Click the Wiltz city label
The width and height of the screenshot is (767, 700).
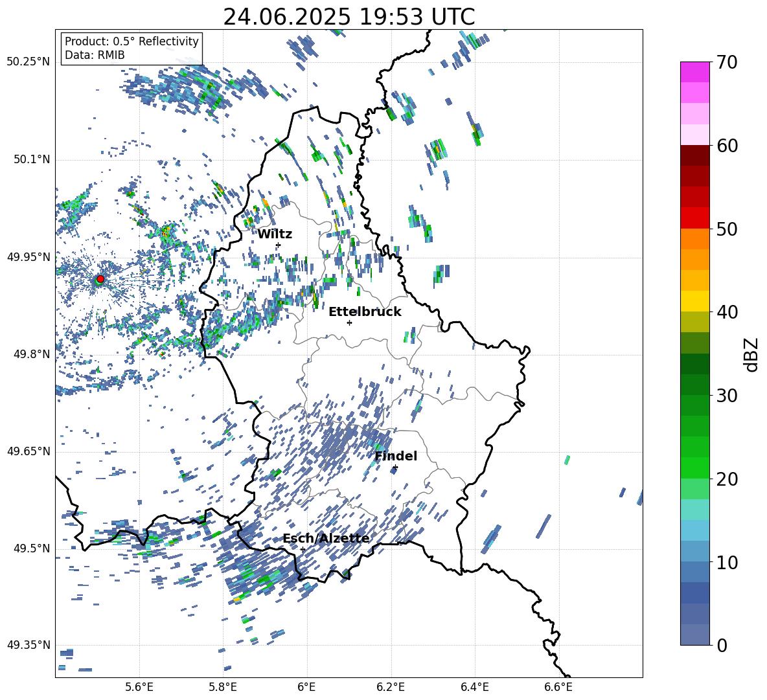point(275,234)
